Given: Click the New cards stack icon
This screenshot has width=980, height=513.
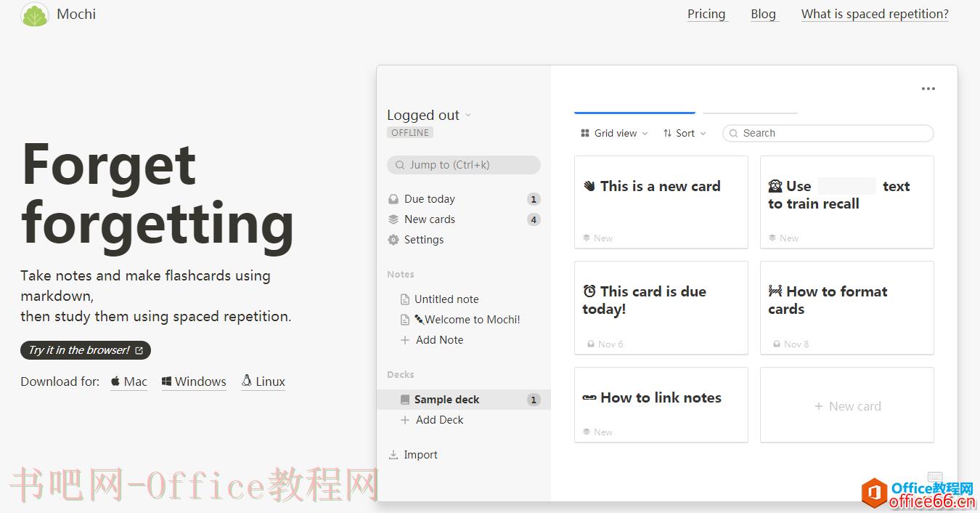Looking at the screenshot, I should click(x=393, y=219).
